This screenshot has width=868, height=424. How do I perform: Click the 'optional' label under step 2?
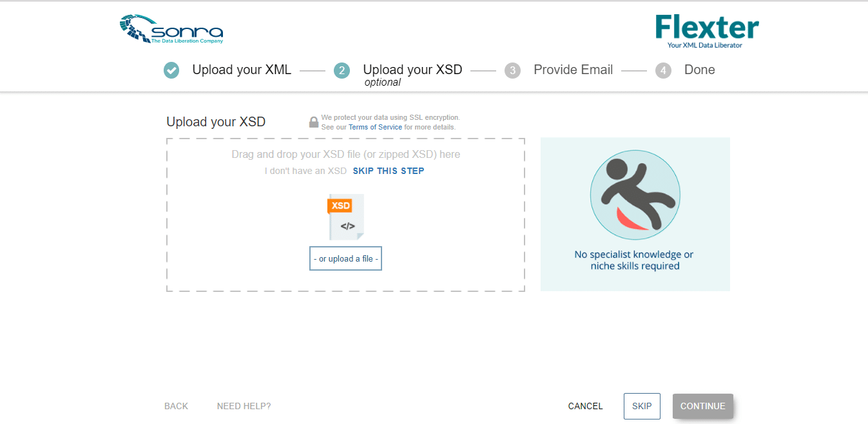pos(383,82)
